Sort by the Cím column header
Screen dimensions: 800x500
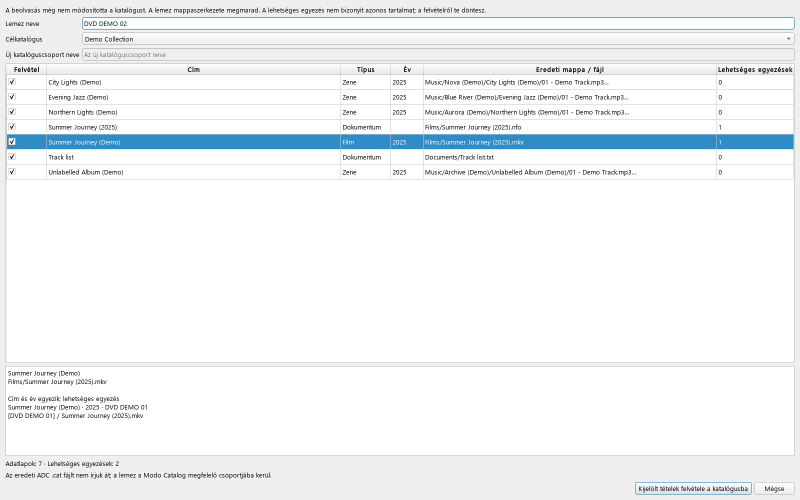pyautogui.click(x=193, y=69)
